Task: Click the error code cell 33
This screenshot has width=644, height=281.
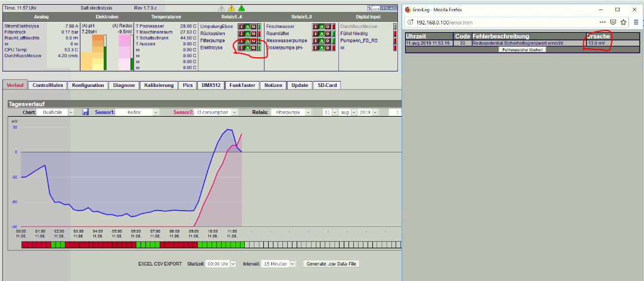Action: [x=462, y=43]
